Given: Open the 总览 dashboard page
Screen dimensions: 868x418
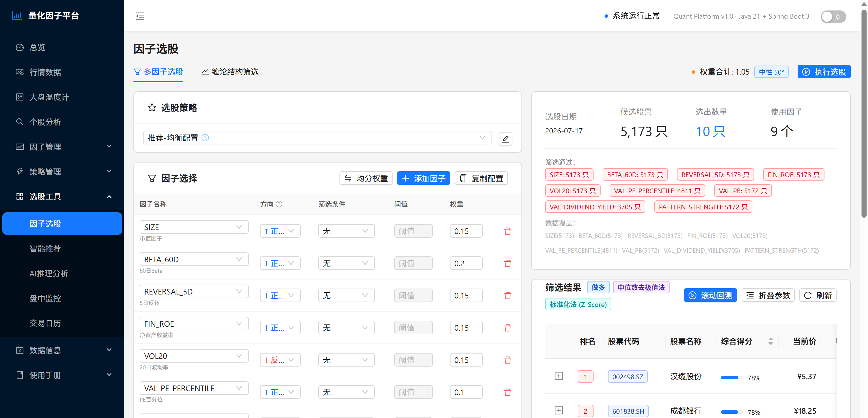Looking at the screenshot, I should [x=62, y=47].
